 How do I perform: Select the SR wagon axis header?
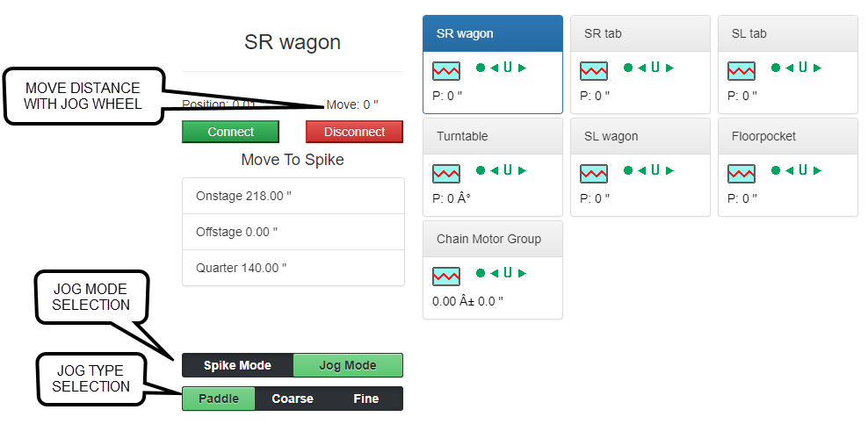(492, 34)
